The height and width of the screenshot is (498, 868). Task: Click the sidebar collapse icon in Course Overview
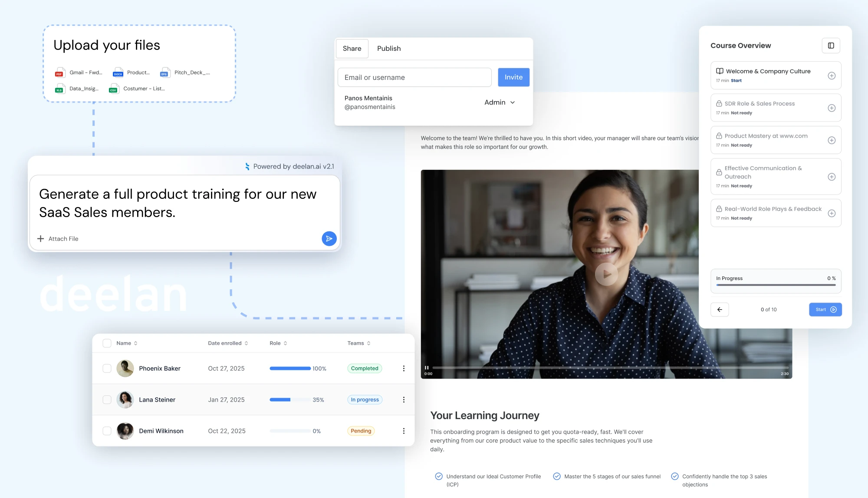click(831, 45)
